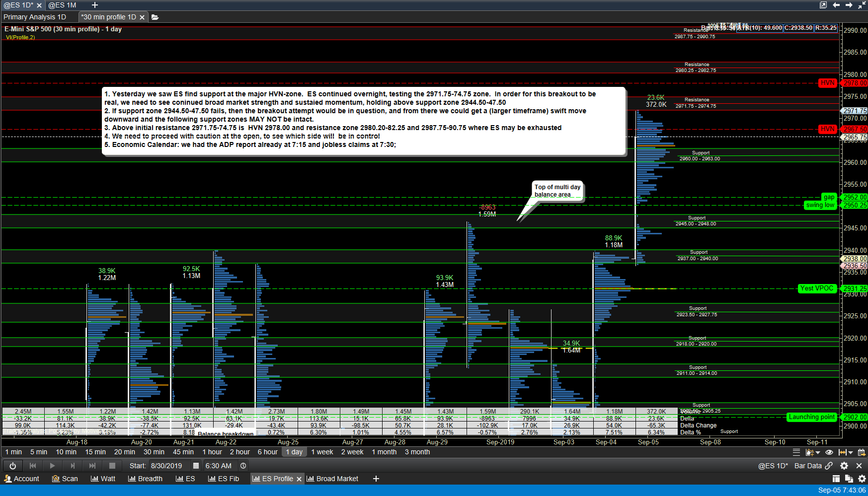Go to previous chart with left arrow
Screen dimensions: 868x496
point(836,5)
